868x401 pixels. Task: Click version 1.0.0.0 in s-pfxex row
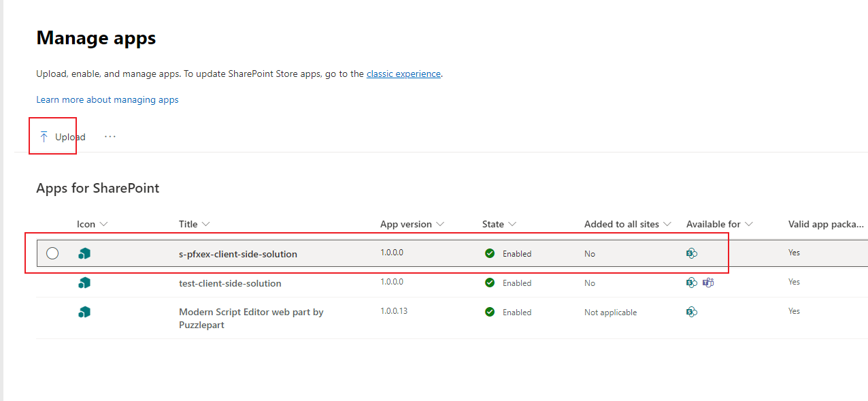(x=392, y=252)
